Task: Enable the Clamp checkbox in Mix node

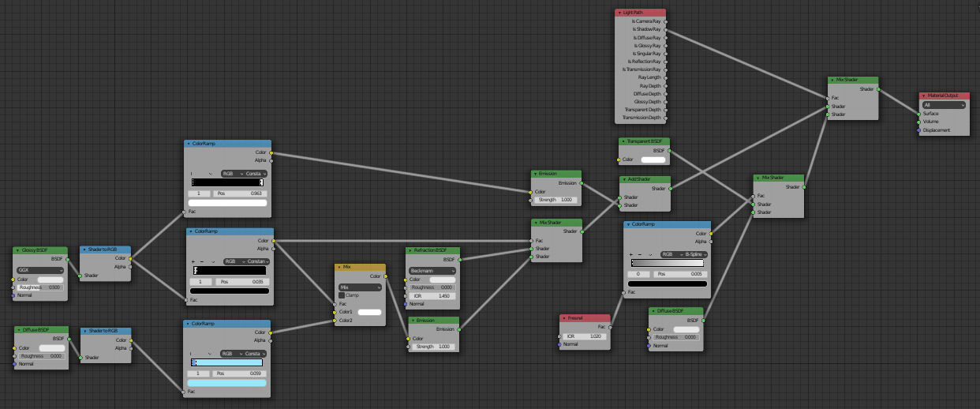Action: [342, 295]
